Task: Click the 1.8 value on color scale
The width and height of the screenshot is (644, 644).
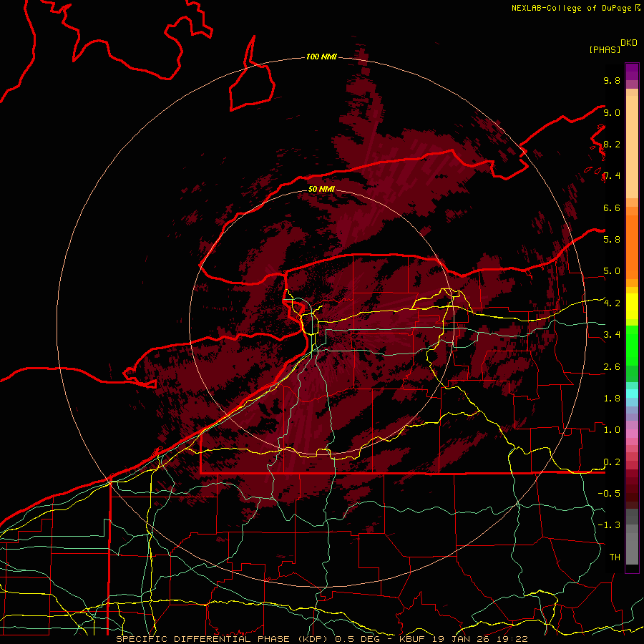Action: [612, 399]
